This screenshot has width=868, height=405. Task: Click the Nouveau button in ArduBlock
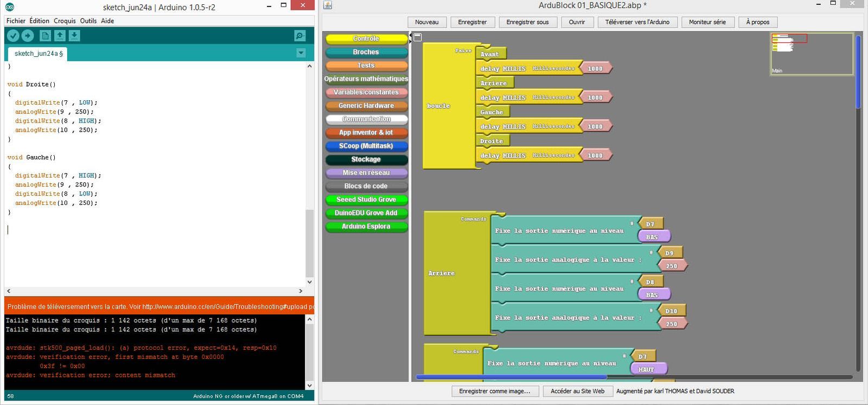tap(427, 22)
